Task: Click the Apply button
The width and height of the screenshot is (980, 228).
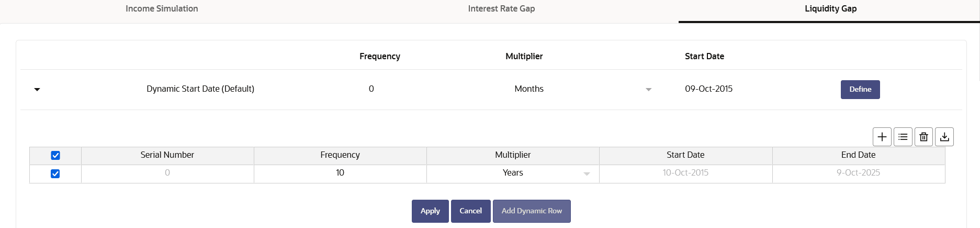Action: [x=430, y=211]
